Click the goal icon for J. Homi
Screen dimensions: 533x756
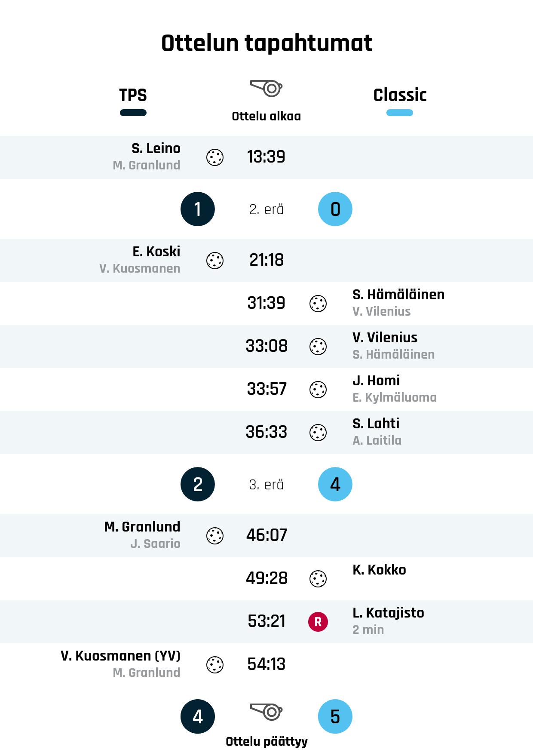pyautogui.click(x=318, y=390)
